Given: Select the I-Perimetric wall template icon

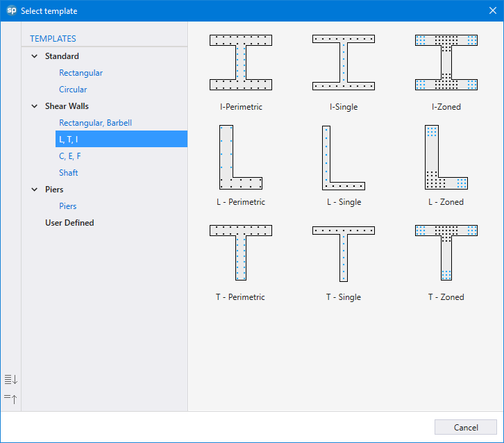Looking at the screenshot, I should pyautogui.click(x=240, y=62).
